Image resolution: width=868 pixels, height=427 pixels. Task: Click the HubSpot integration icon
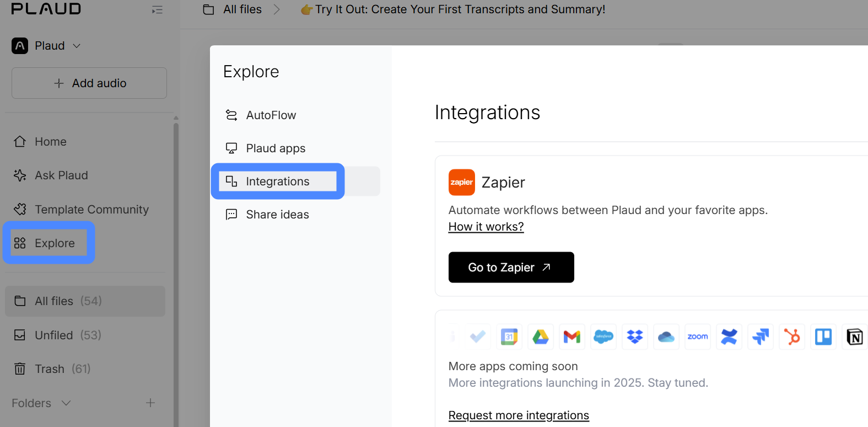click(x=792, y=337)
